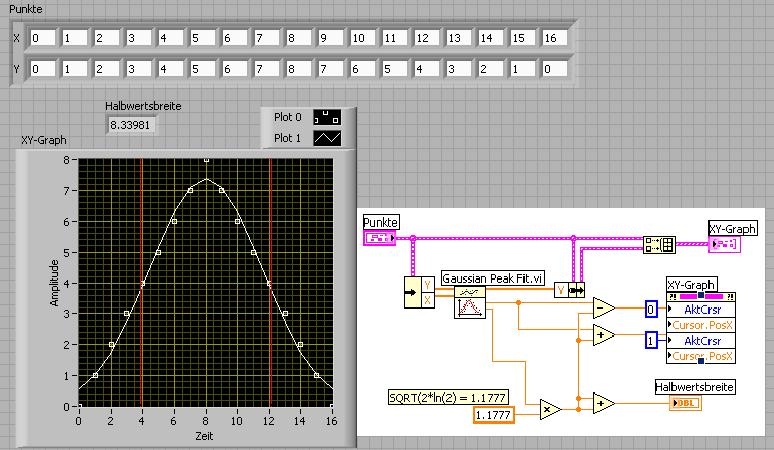Image resolution: width=774 pixels, height=450 pixels.
Task: Click the blue constant 0 for AktCrsr
Action: (x=651, y=309)
